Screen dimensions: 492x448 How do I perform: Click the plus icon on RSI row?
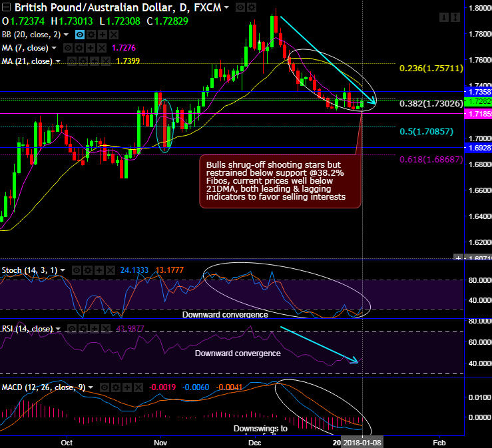click(x=95, y=329)
